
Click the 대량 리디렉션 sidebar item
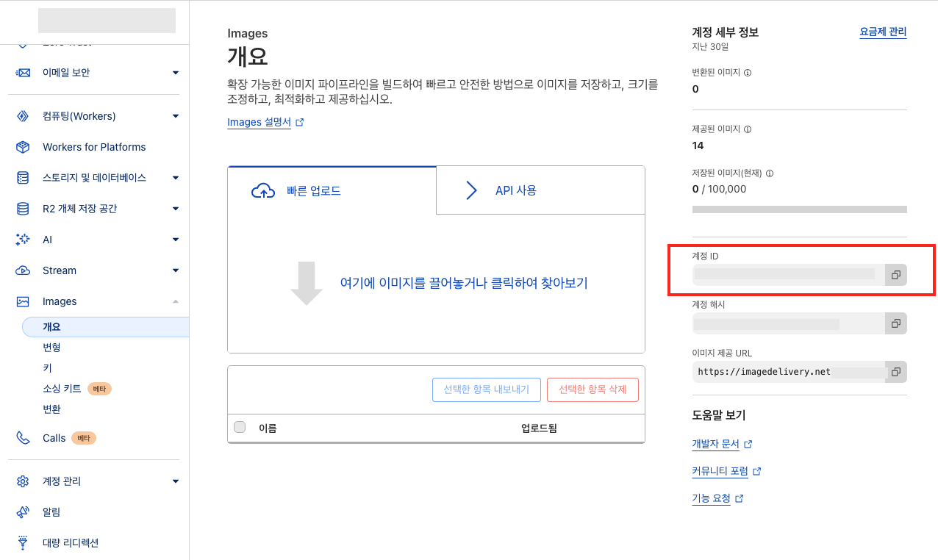tap(71, 543)
